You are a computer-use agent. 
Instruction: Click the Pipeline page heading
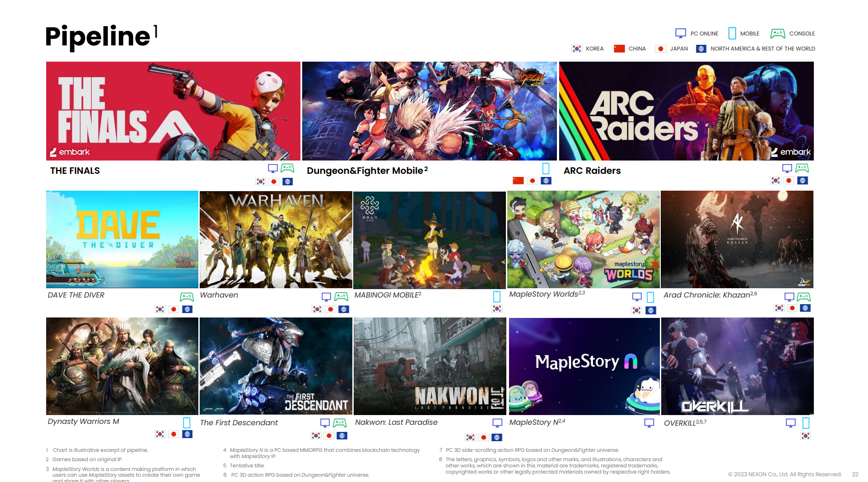98,36
